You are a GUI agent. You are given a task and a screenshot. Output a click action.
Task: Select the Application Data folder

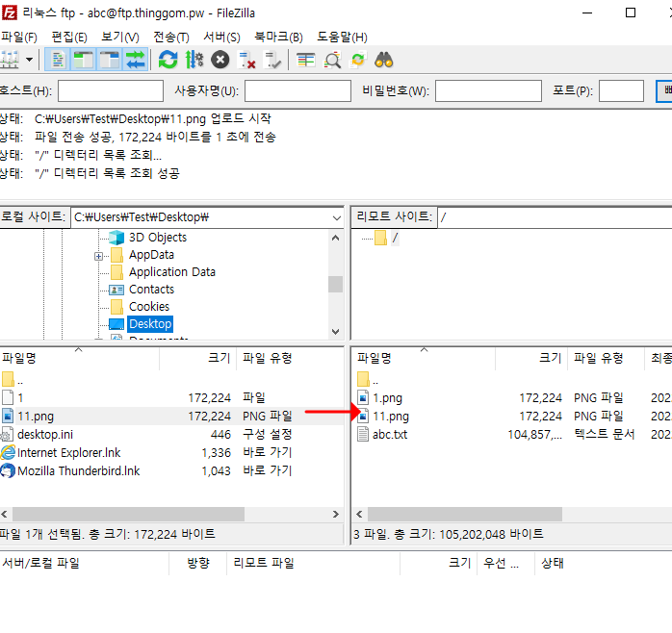[x=172, y=272]
